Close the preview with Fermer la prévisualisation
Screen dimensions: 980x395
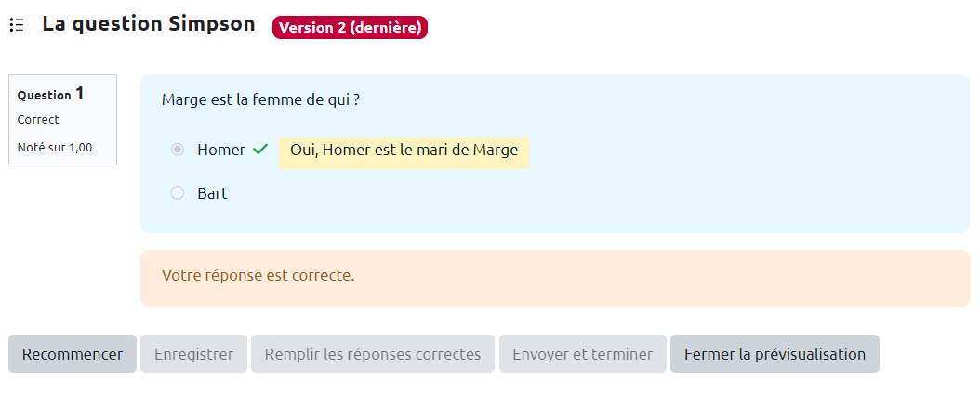pos(775,354)
